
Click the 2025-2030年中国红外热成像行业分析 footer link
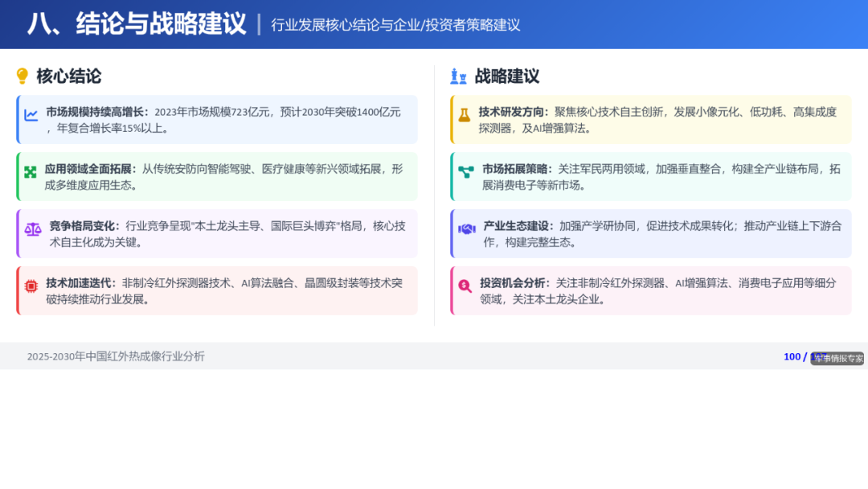114,356
